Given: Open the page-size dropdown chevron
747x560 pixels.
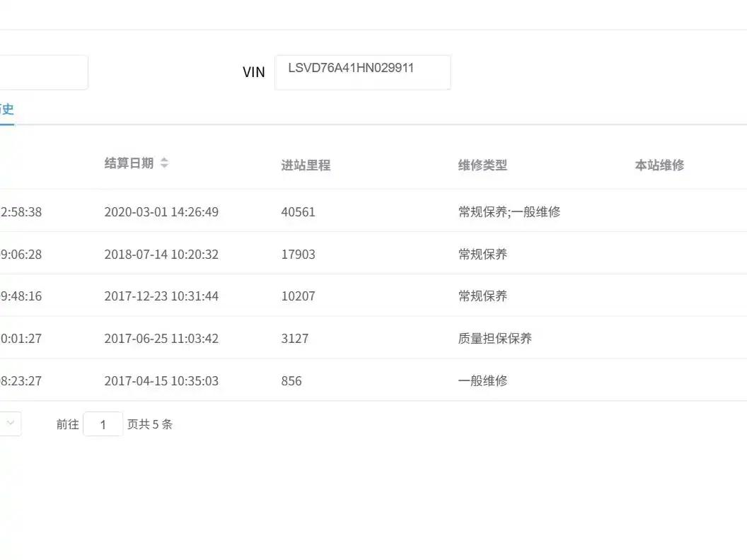Looking at the screenshot, I should pos(11,423).
